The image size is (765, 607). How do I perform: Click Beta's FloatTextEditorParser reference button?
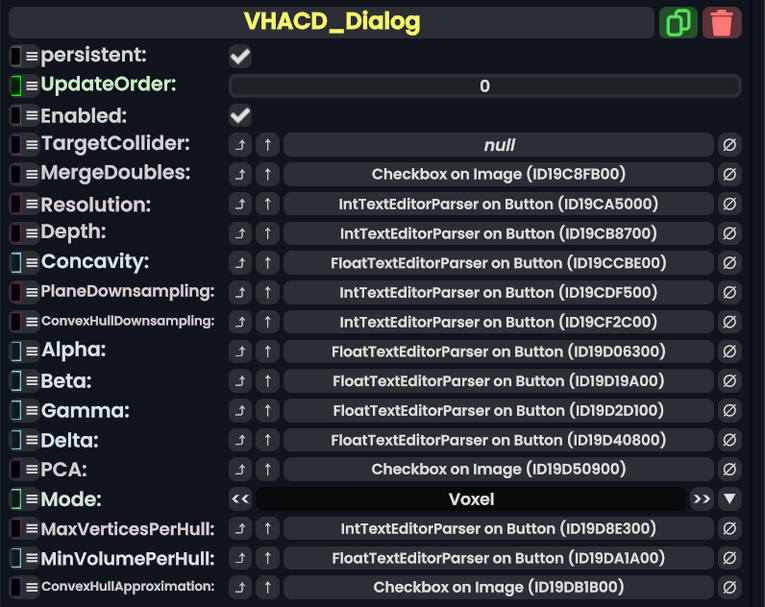[x=498, y=381]
